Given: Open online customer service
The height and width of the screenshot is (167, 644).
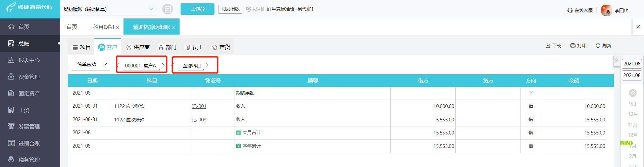Looking at the screenshot, I should (580, 10).
